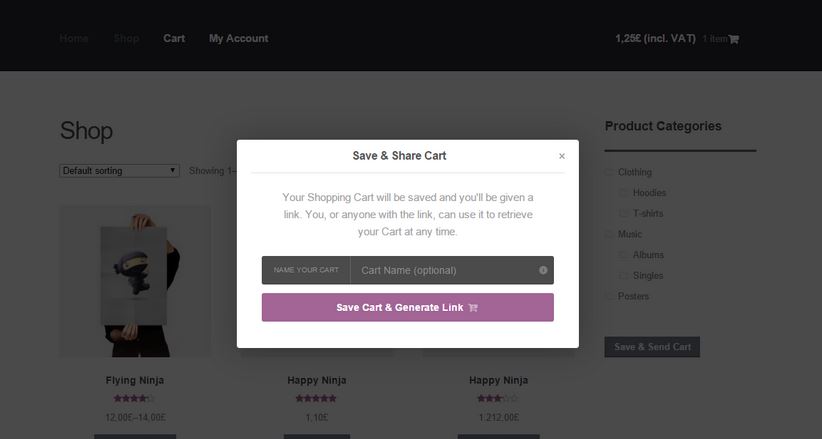Click the Flying Ninja star rating

(x=134, y=399)
